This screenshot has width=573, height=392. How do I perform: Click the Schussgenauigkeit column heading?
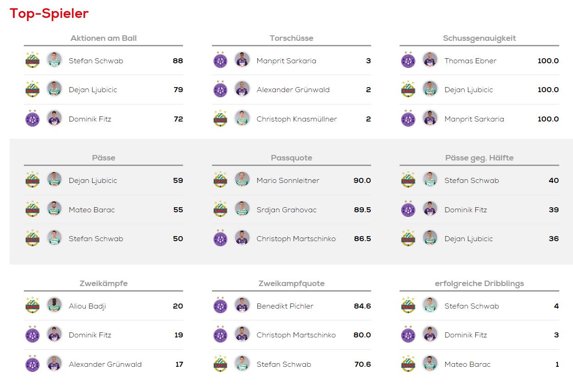[x=479, y=39]
